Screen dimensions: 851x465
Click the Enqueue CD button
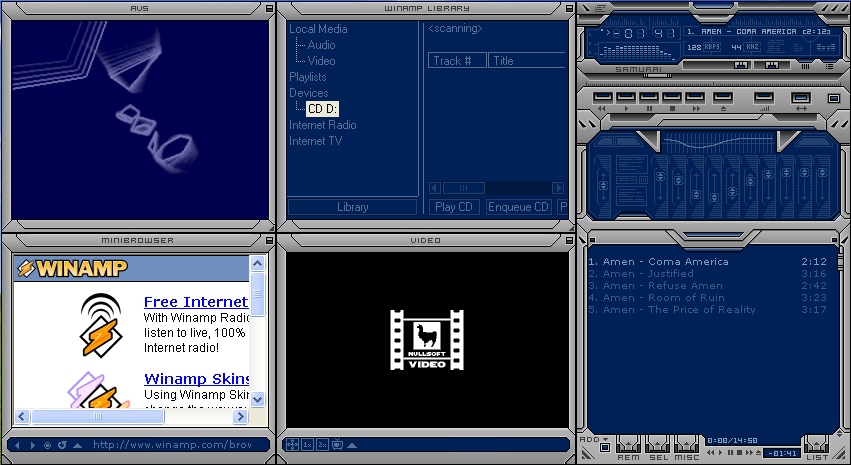(x=518, y=207)
